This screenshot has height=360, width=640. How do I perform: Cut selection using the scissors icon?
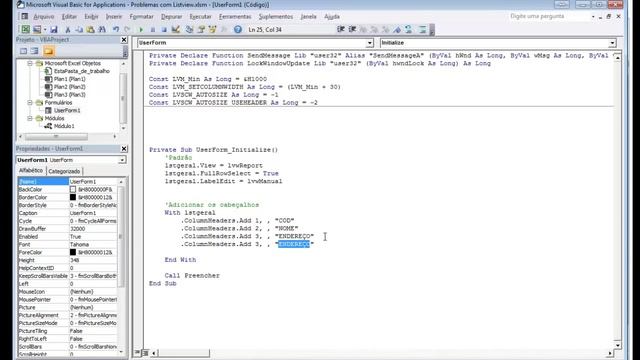(68, 29)
